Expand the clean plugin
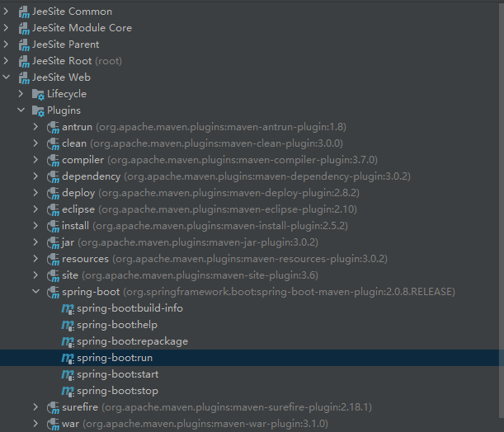 pyautogui.click(x=35, y=143)
